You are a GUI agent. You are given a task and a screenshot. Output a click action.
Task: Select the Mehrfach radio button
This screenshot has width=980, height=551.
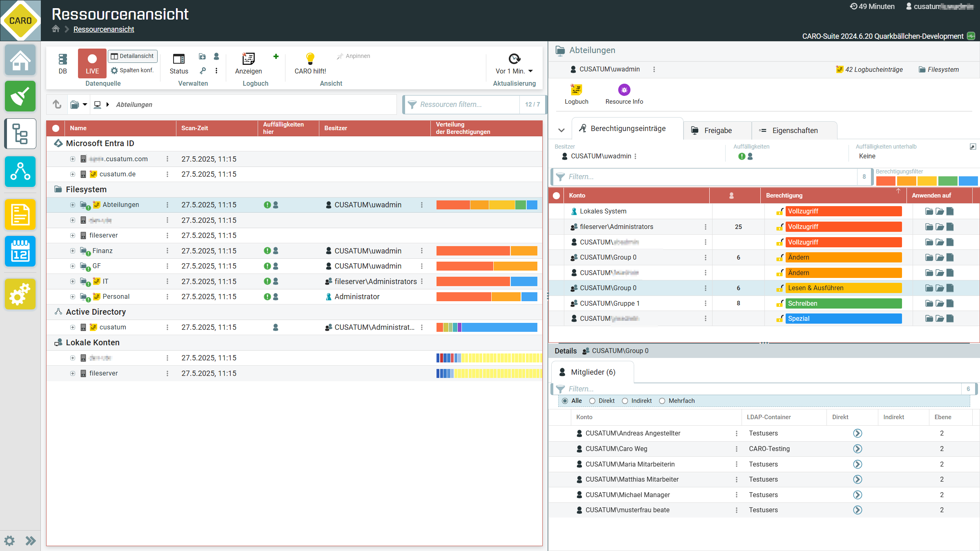coord(662,401)
